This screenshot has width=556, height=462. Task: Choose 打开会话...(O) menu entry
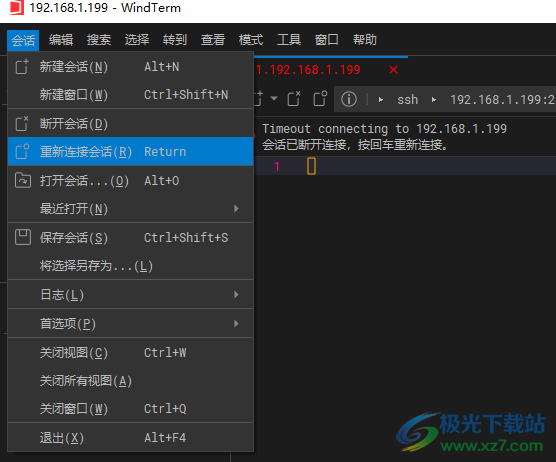pos(130,181)
